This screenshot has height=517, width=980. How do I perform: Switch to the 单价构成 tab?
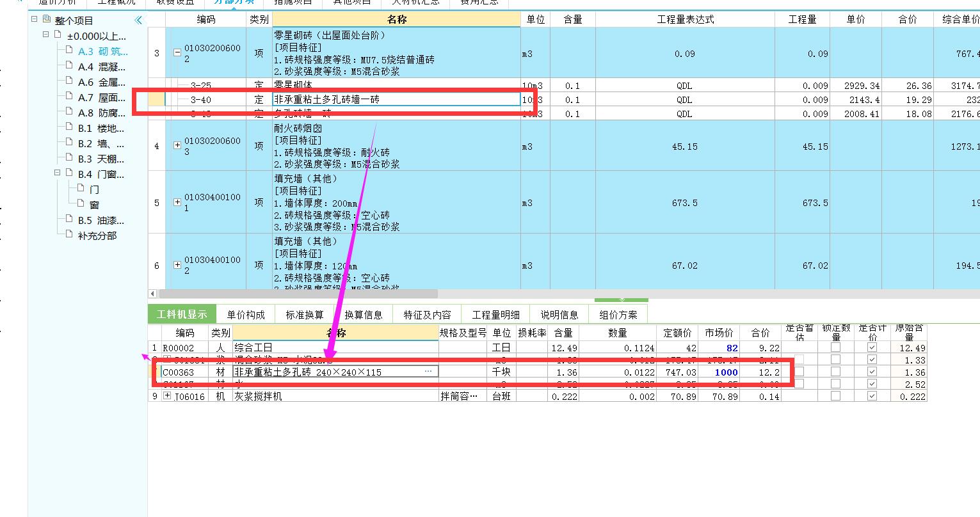click(x=246, y=314)
